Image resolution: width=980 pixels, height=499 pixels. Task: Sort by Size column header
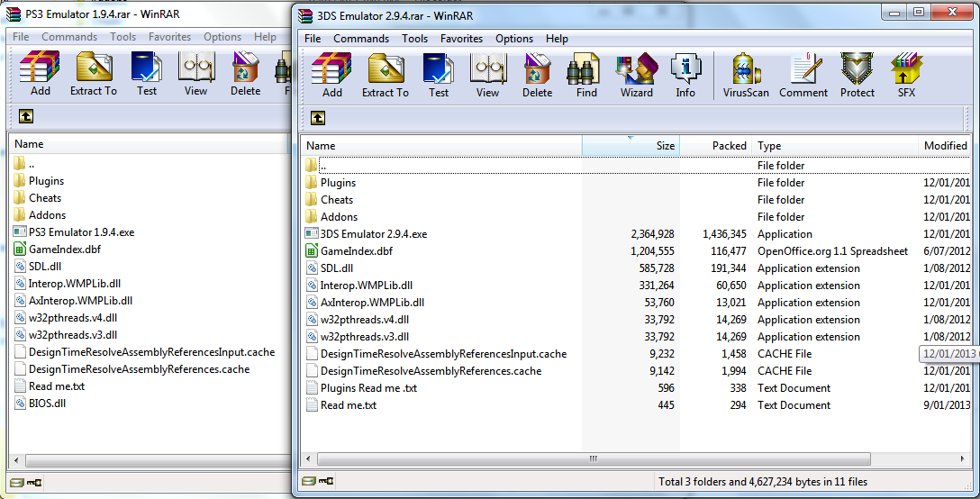(x=631, y=146)
